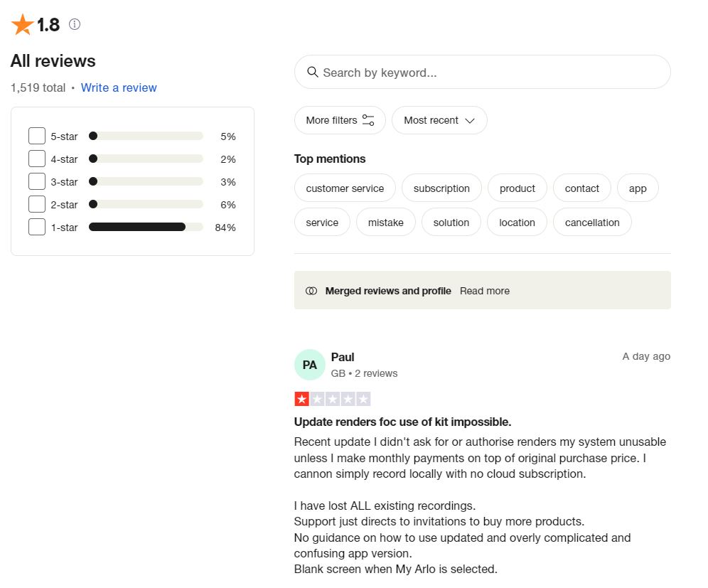Click the 84% percentage value
708x588 pixels.
point(225,228)
